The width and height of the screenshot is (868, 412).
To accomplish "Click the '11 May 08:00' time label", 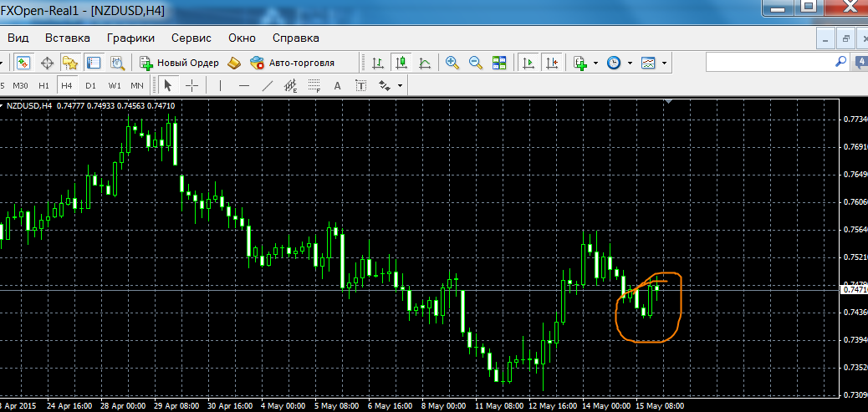I will pos(498,405).
